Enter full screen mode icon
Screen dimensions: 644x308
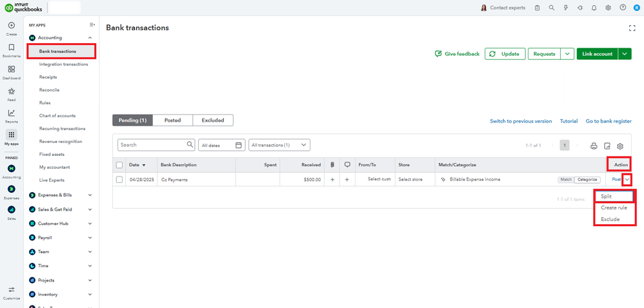click(x=632, y=28)
